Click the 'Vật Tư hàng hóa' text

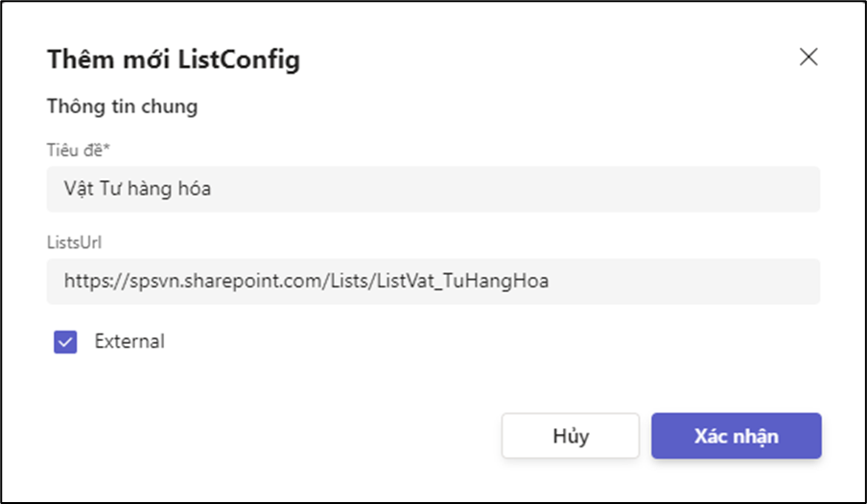pos(137,189)
